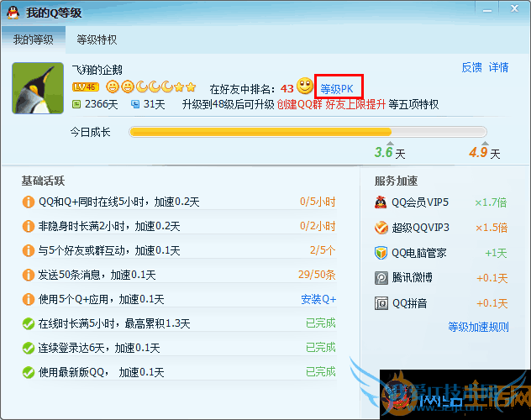Select the 2/5个 progress value
531x420 pixels.
[x=323, y=250]
